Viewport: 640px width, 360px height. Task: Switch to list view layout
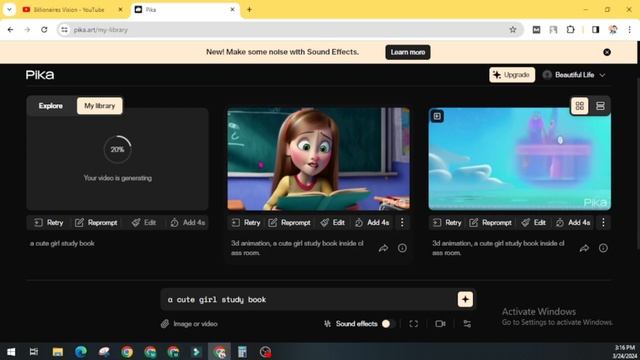click(600, 106)
